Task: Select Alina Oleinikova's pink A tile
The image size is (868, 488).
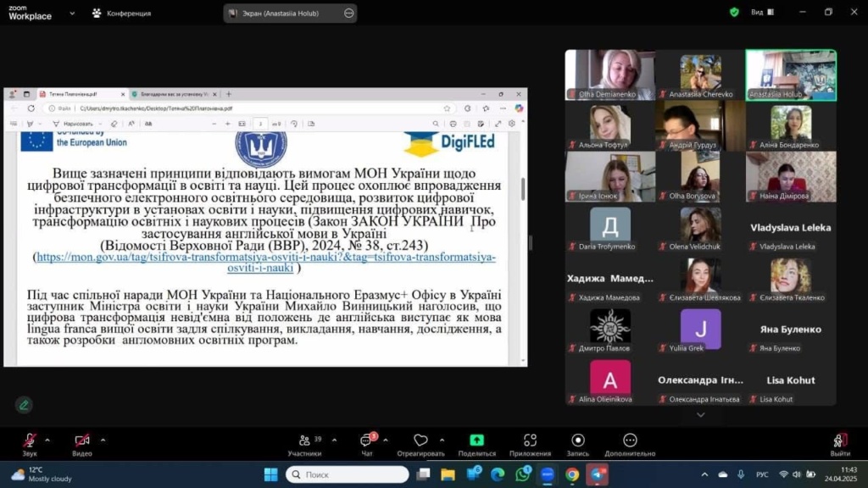Action: [610, 380]
